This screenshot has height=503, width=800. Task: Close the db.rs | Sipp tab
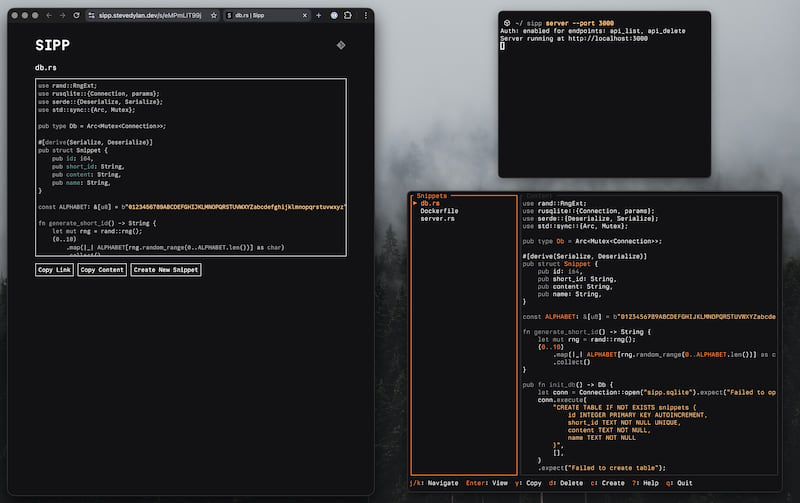tap(307, 16)
